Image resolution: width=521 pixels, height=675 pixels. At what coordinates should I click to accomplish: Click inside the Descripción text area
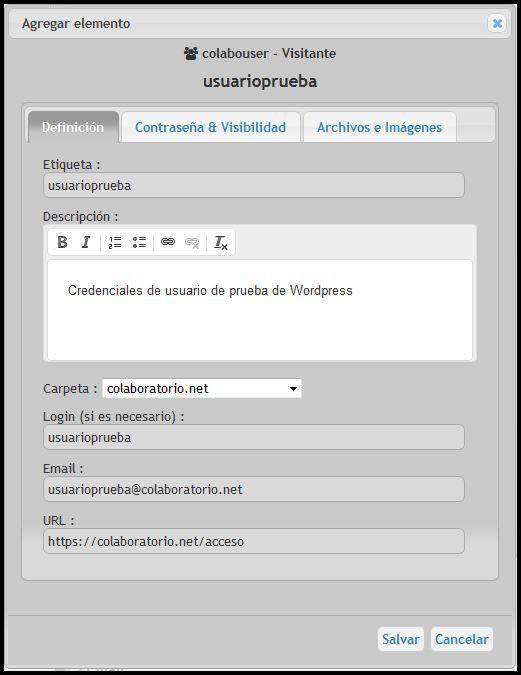click(260, 310)
